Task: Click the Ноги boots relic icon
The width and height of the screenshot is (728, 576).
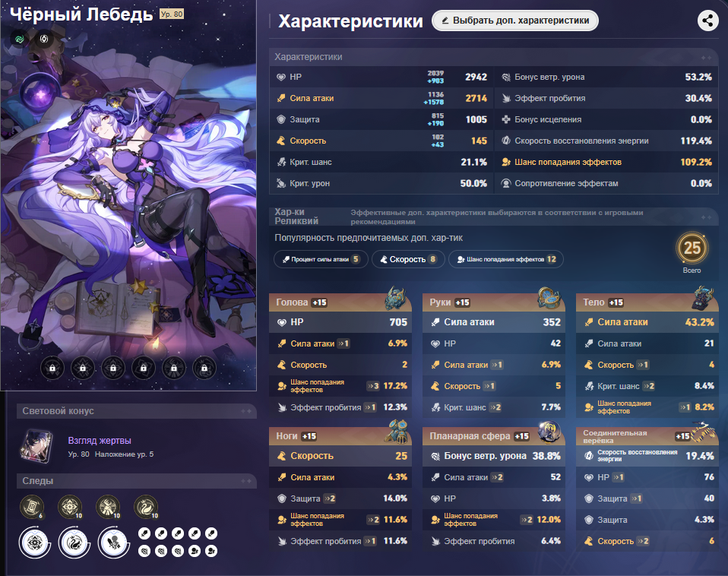Action: [397, 431]
